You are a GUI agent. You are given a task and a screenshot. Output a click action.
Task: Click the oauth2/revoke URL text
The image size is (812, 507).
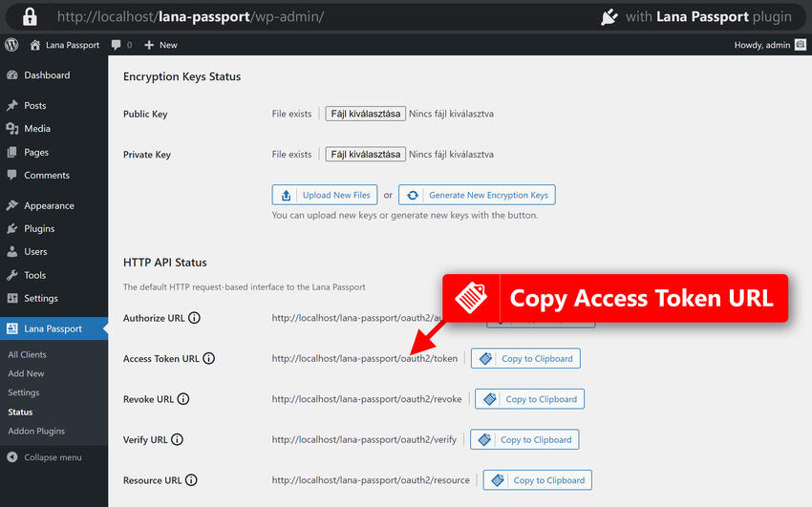[367, 399]
